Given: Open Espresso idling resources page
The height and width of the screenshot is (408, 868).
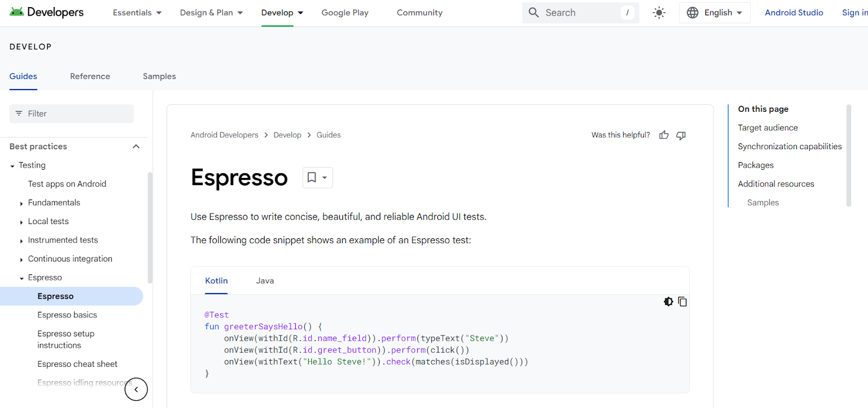Looking at the screenshot, I should [85, 382].
